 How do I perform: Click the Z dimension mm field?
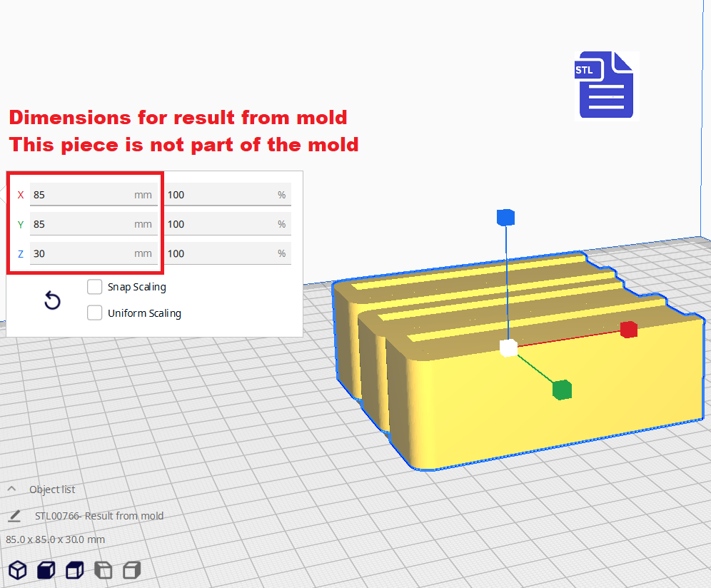pyautogui.click(x=82, y=253)
